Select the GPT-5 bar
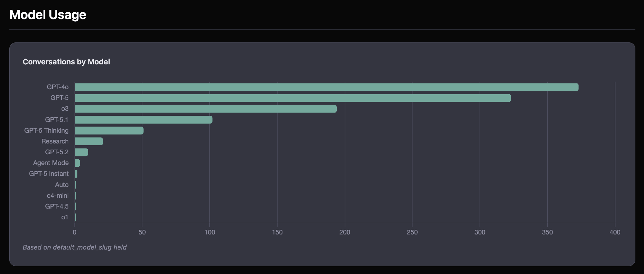 pos(292,98)
